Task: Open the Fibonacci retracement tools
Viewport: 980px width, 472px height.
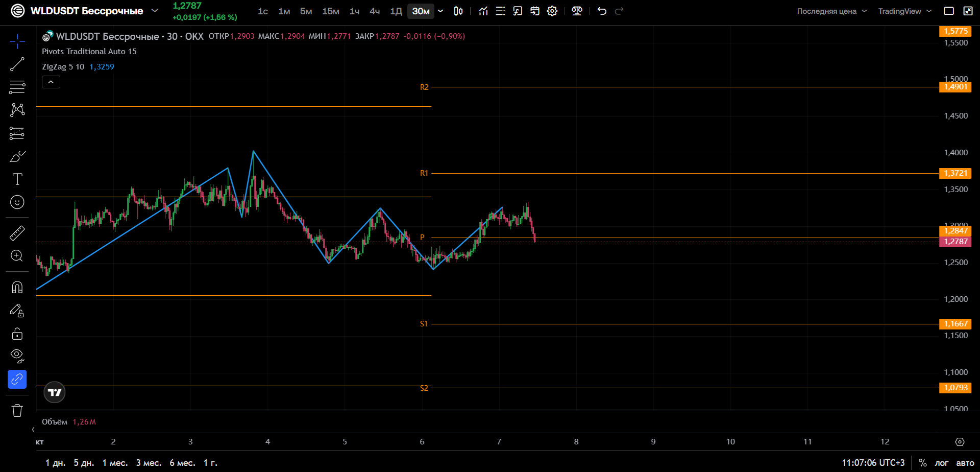Action: [x=17, y=87]
